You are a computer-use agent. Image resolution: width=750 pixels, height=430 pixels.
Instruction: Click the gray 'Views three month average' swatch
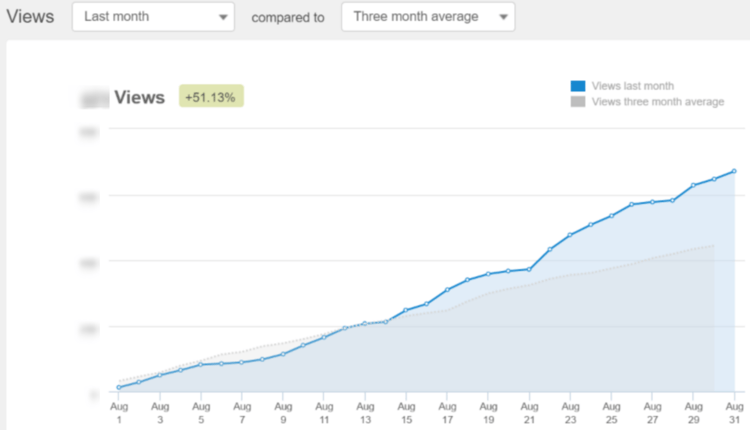[578, 101]
